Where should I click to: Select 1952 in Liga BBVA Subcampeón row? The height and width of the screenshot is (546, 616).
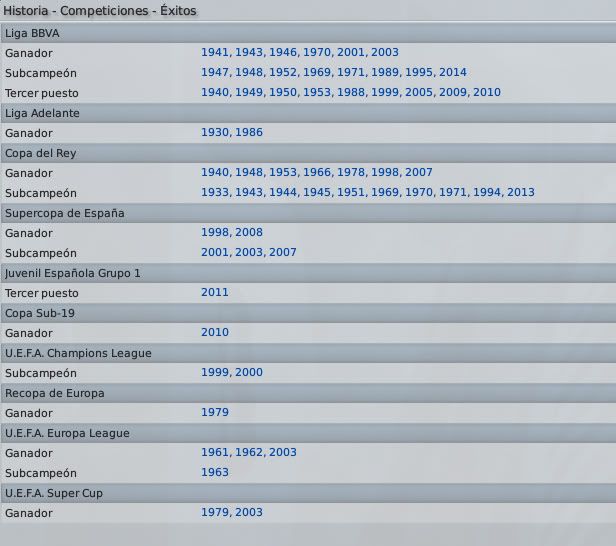pos(283,72)
